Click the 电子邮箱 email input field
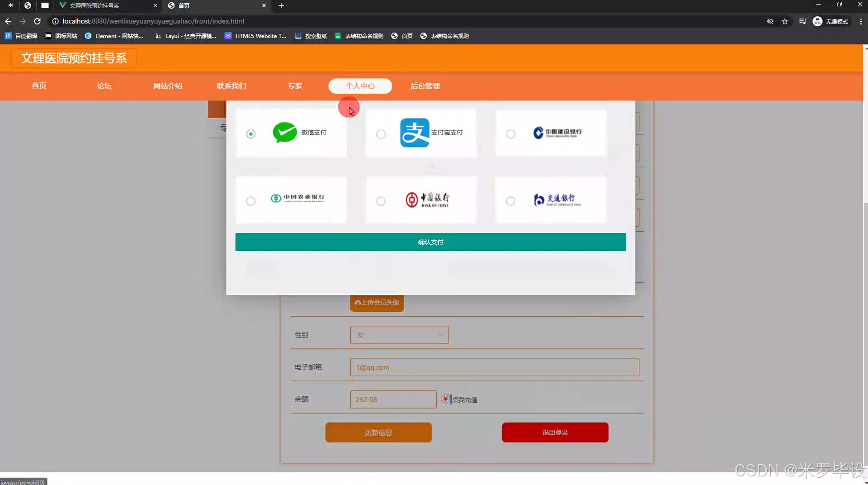 click(x=495, y=367)
